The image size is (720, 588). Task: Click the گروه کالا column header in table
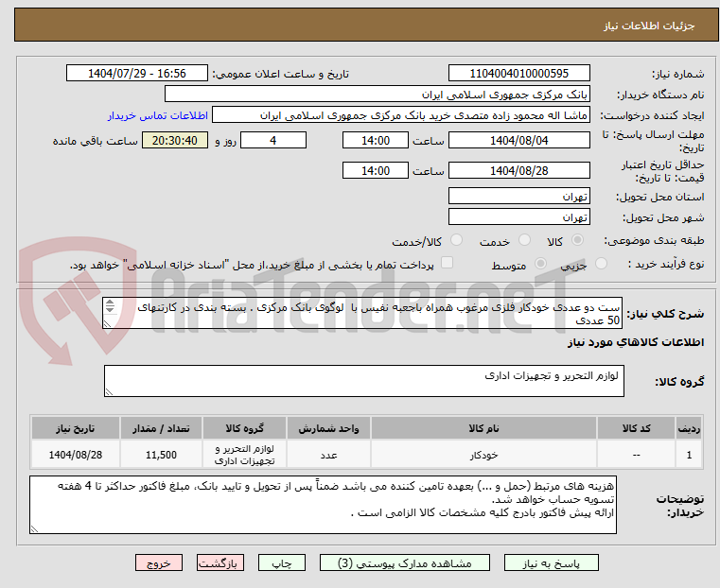coord(244,428)
